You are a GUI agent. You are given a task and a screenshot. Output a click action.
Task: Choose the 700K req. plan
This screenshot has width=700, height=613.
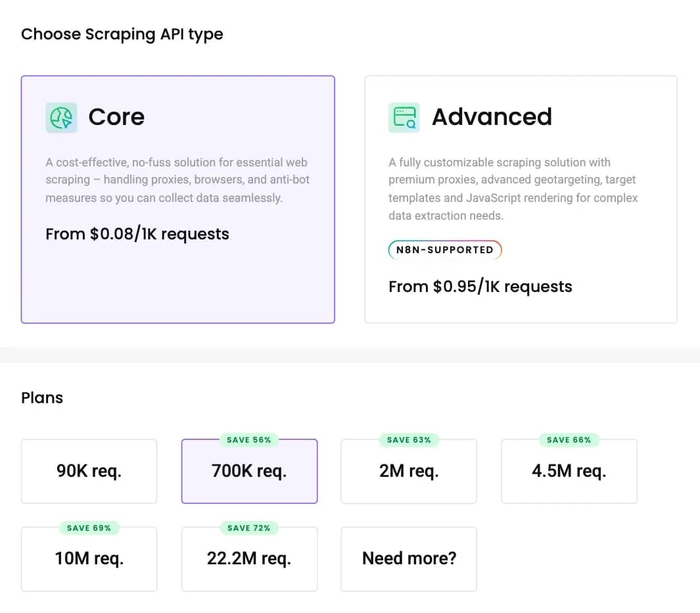pyautogui.click(x=249, y=472)
